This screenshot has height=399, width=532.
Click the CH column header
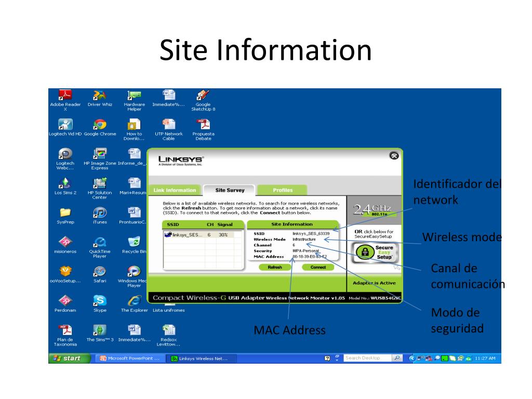210,224
